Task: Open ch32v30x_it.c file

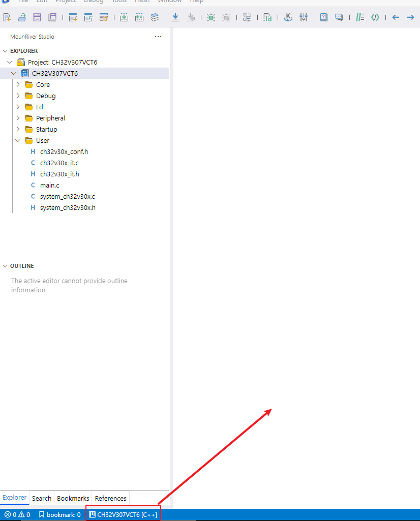Action: [59, 163]
